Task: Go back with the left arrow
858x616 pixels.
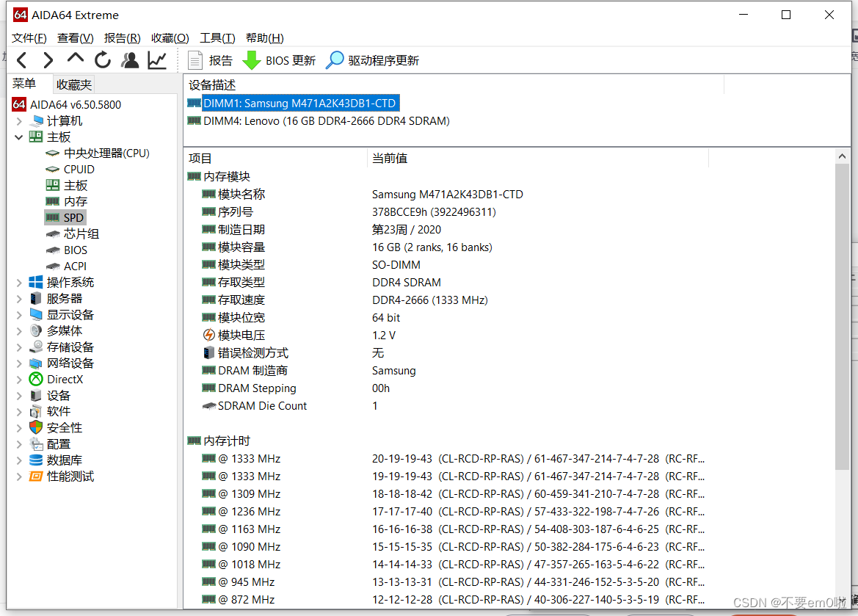Action: pos(22,59)
